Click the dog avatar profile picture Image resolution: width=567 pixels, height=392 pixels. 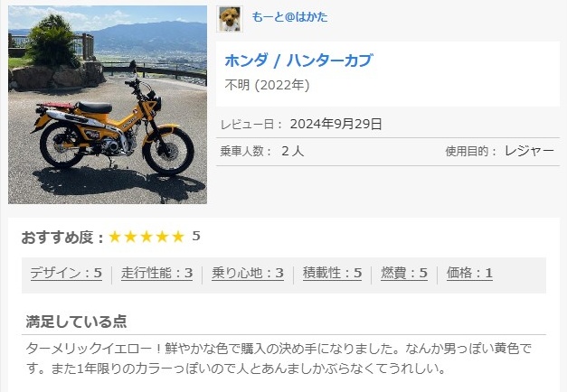pyautogui.click(x=230, y=19)
